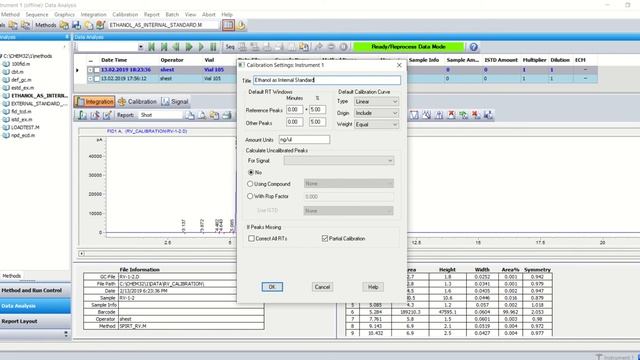The height and width of the screenshot is (360, 640).
Task: Click Cancel in Calibration Settings dialog
Action: tap(322, 287)
